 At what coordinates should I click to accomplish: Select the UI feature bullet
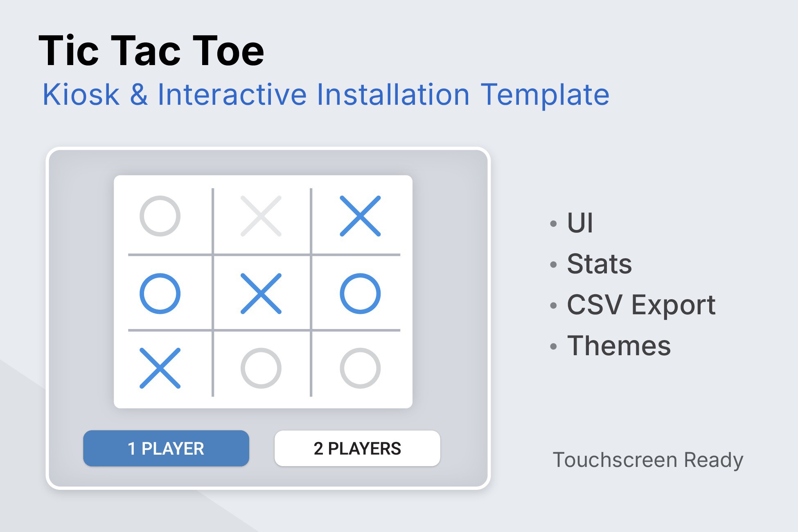coord(580,223)
